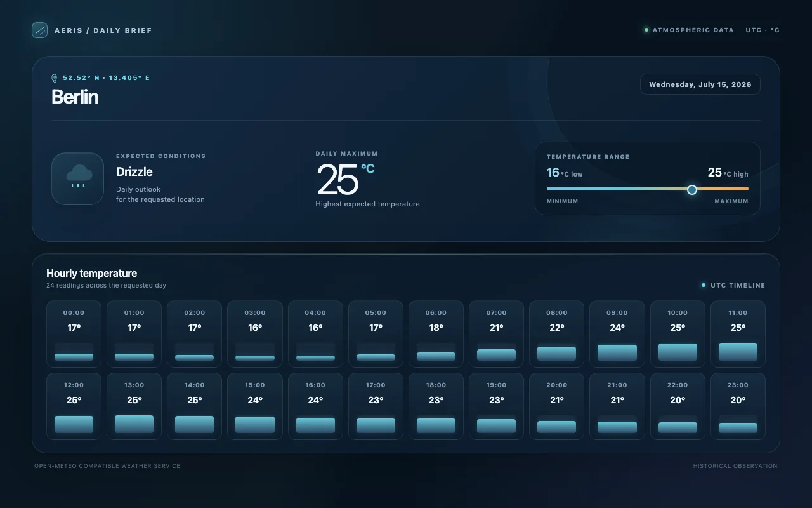
Task: Click the Berlin city name
Action: pos(75,97)
